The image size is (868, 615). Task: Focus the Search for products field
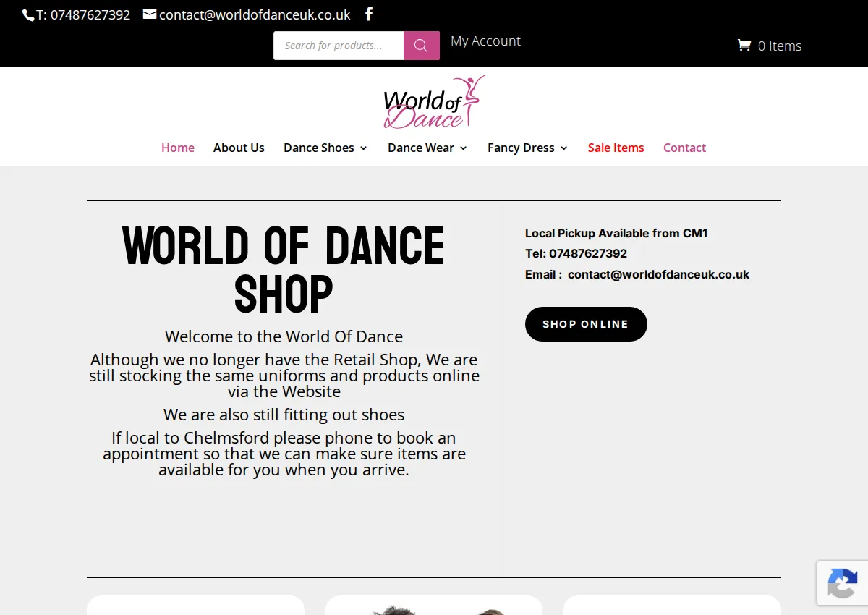coord(339,46)
